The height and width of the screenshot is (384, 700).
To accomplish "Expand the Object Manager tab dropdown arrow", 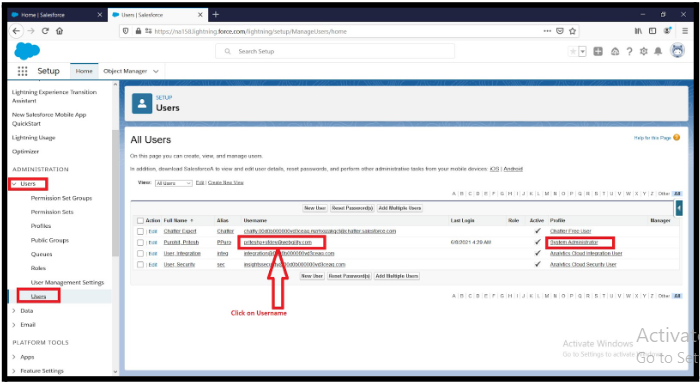I will pos(156,71).
